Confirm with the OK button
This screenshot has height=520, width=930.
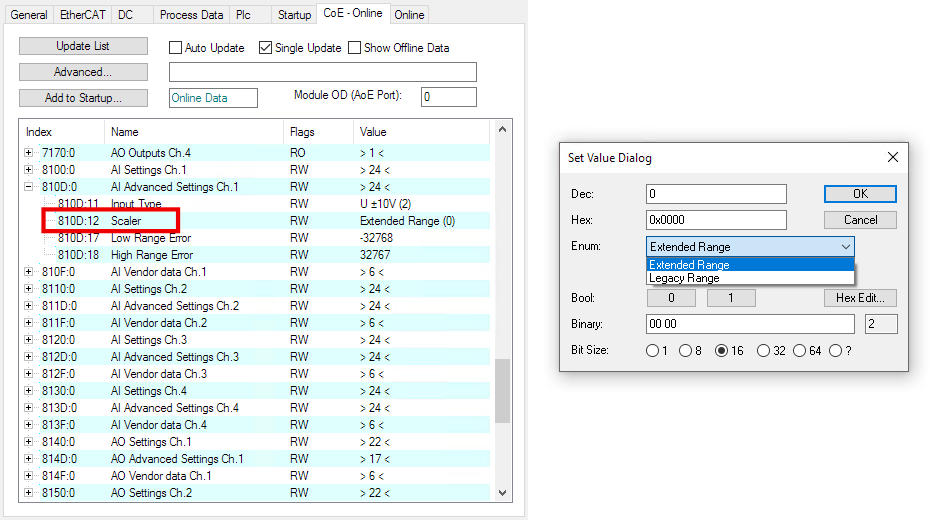point(860,194)
